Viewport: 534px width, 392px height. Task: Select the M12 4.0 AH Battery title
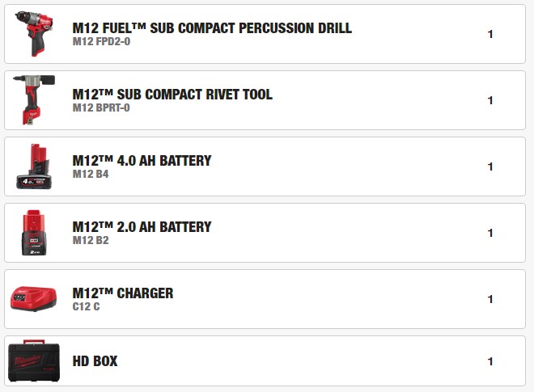[142, 161]
